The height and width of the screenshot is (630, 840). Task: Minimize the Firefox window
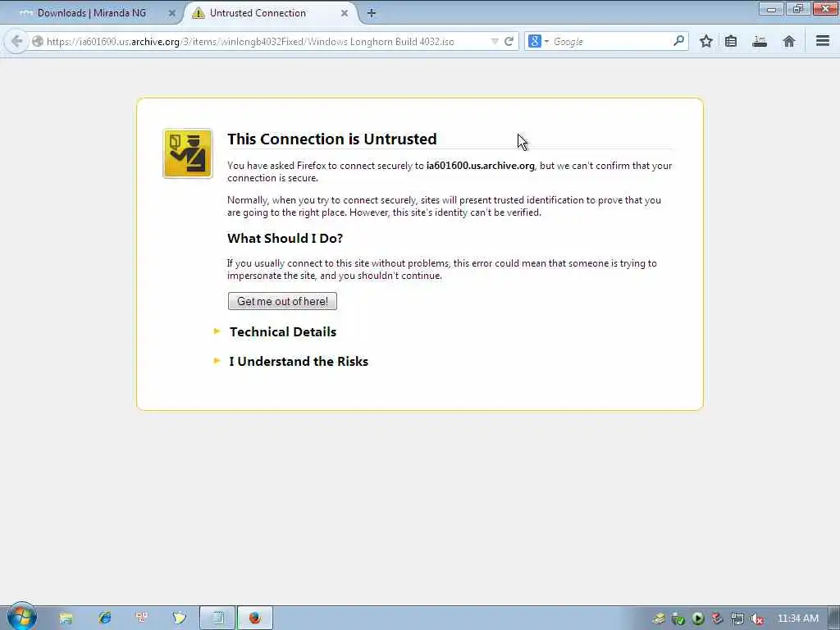coord(771,9)
